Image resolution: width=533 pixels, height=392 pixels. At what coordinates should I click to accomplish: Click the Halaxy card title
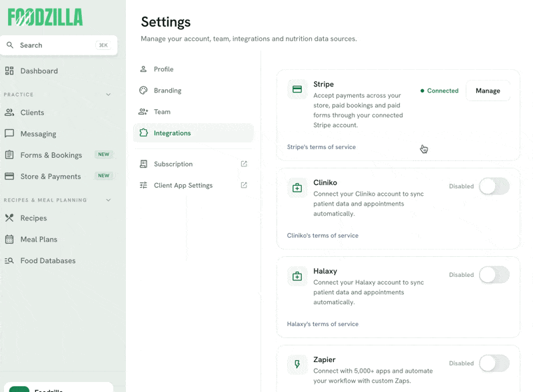(x=325, y=271)
